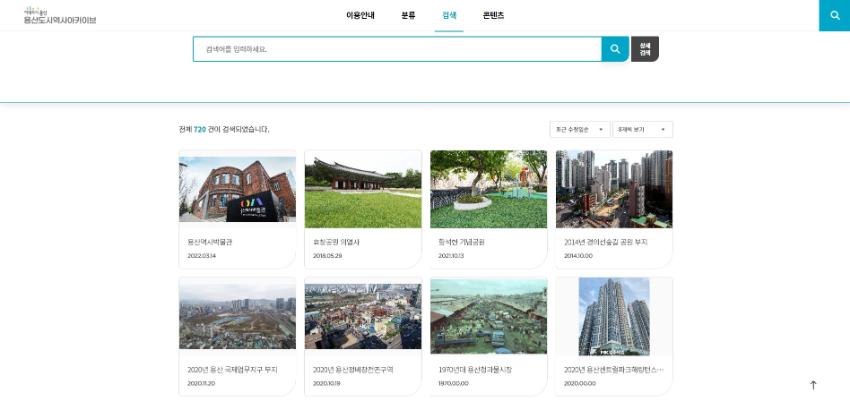Open the 효창공원 의열사 photo thumbnail

[x=363, y=189]
